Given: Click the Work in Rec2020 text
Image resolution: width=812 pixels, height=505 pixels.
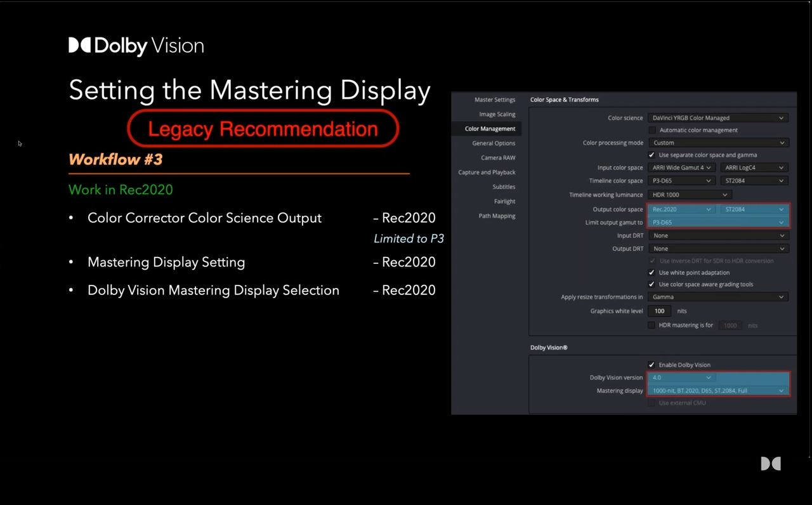Looking at the screenshot, I should pos(121,189).
